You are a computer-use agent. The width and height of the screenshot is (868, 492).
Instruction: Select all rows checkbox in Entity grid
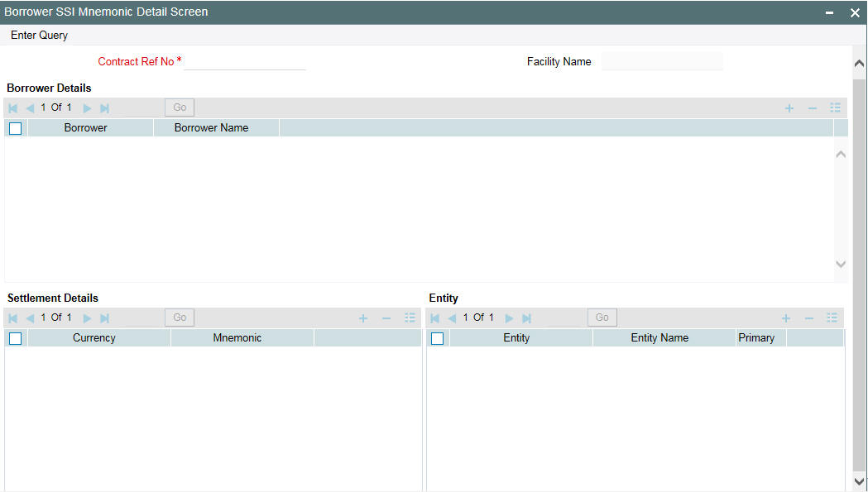tap(438, 338)
